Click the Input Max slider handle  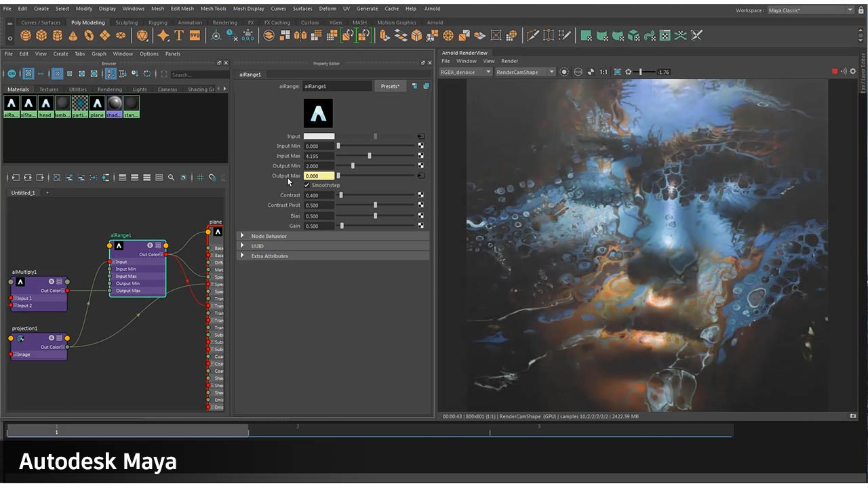click(370, 156)
